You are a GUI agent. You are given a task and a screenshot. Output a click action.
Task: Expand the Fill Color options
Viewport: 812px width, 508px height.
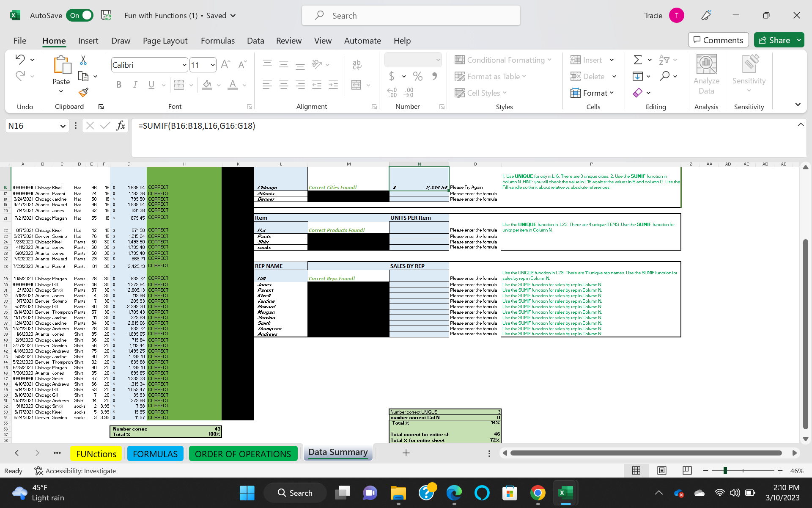[x=218, y=85]
